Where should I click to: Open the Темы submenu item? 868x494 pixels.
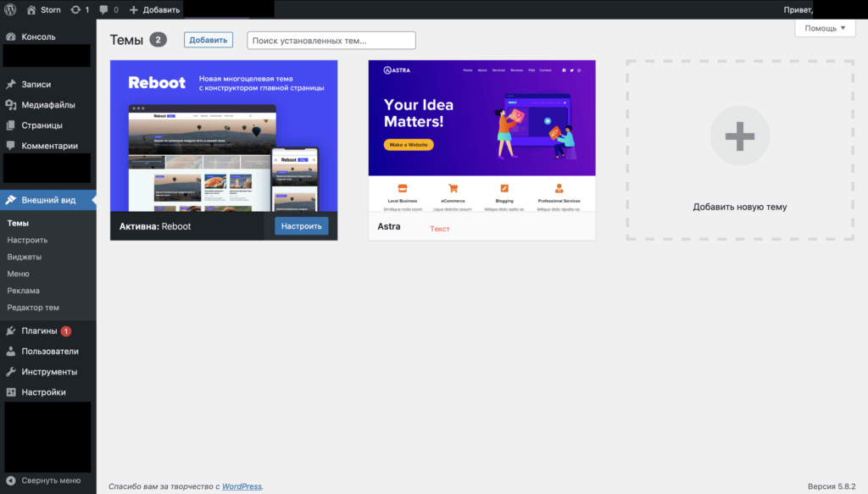coord(18,223)
